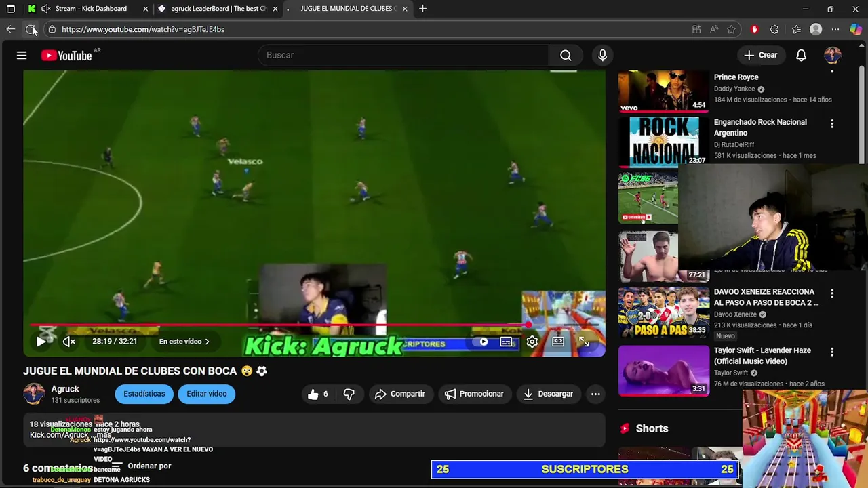This screenshot has width=868, height=488.
Task: Open Enganchado Rock Nacional Argentino thumbnail
Action: pos(664,141)
